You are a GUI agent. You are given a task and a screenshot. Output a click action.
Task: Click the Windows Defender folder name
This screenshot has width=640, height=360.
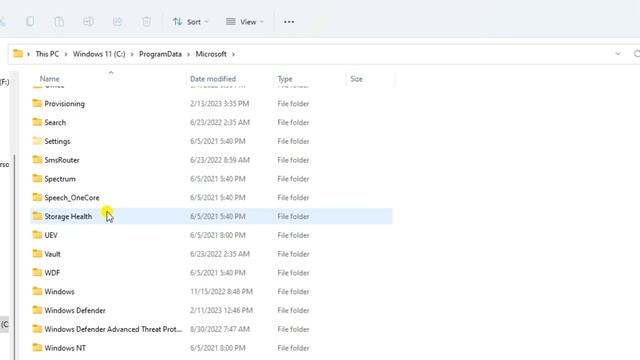[75, 310]
